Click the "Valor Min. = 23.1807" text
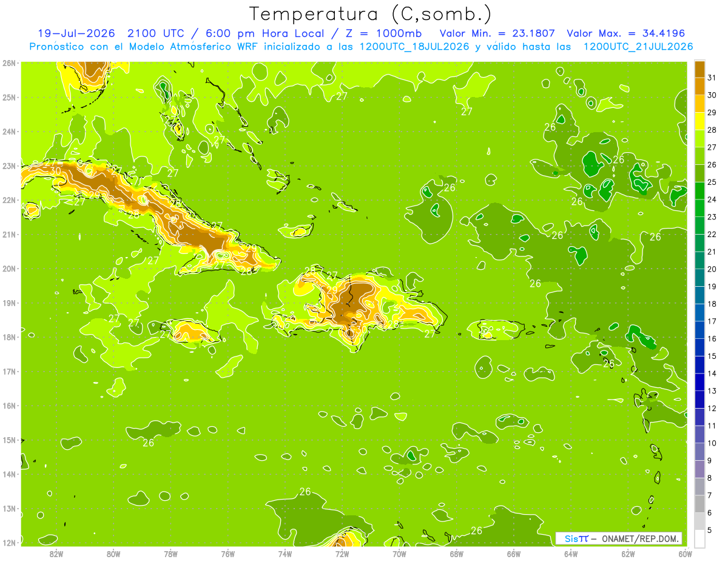Viewport: 728px width, 562px height. pos(499,33)
